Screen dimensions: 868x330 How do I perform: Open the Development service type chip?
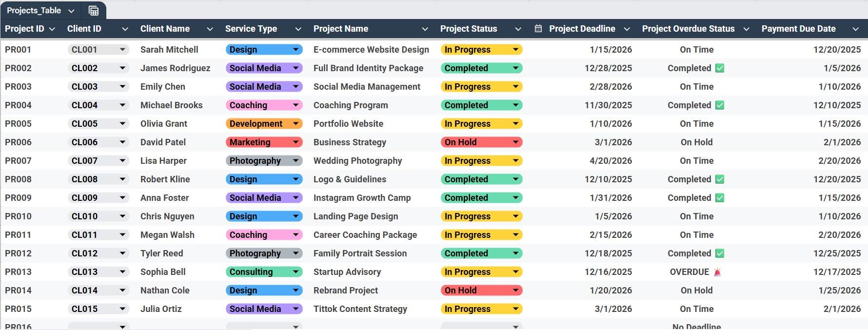click(x=264, y=124)
